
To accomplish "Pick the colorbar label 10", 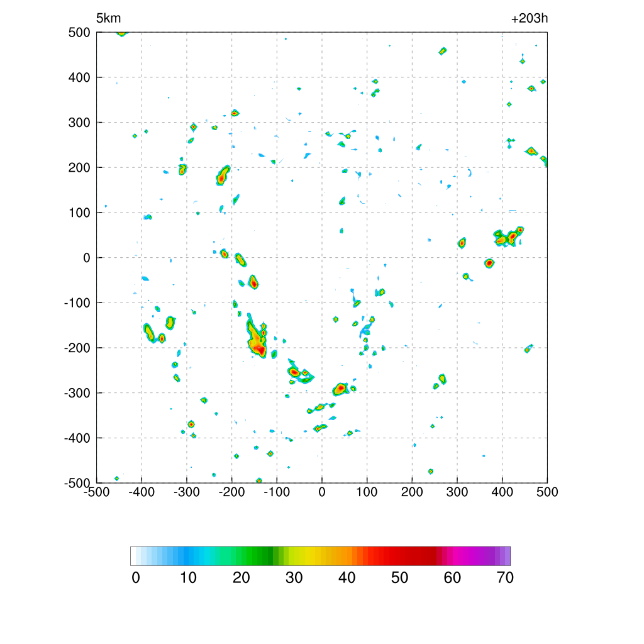I will tap(189, 578).
